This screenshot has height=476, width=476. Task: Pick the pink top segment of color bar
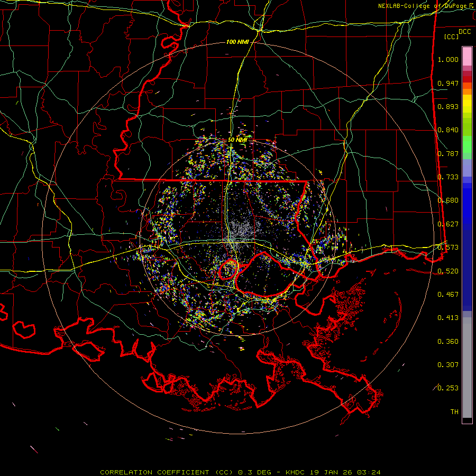(467, 56)
